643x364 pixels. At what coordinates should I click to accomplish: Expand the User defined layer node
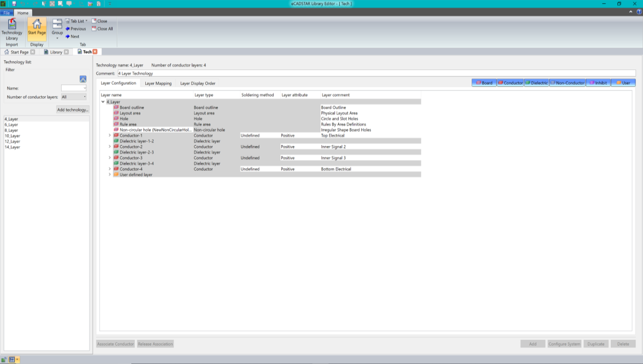[x=110, y=175]
